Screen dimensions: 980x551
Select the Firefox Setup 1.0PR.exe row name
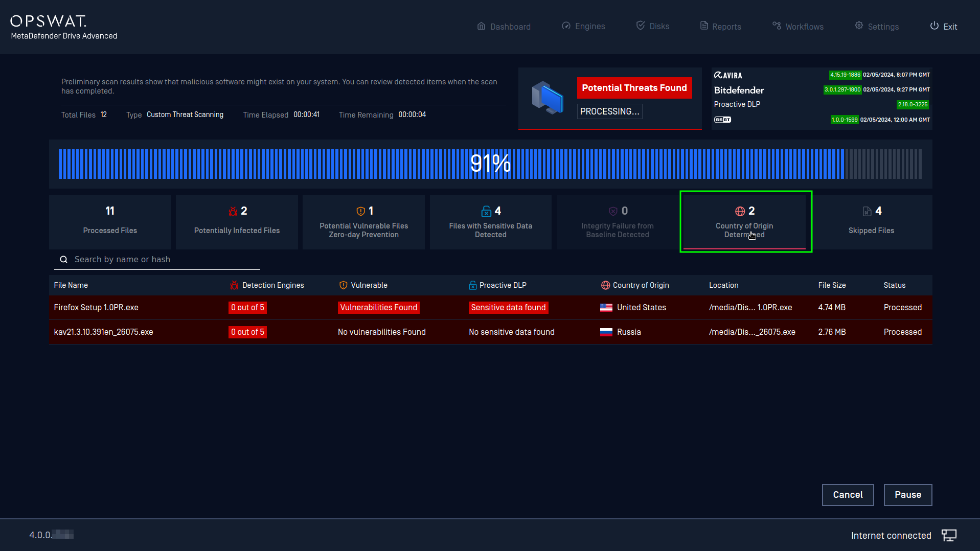coord(96,308)
